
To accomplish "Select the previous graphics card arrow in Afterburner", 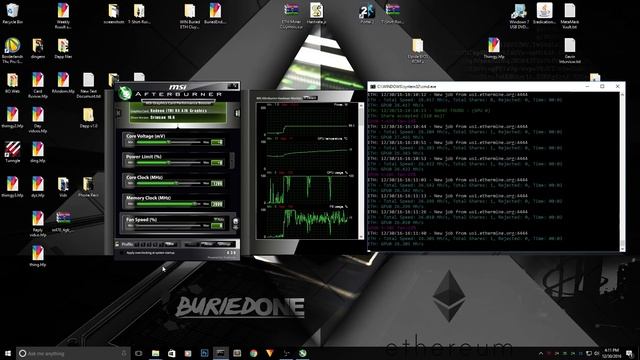I will [x=118, y=113].
